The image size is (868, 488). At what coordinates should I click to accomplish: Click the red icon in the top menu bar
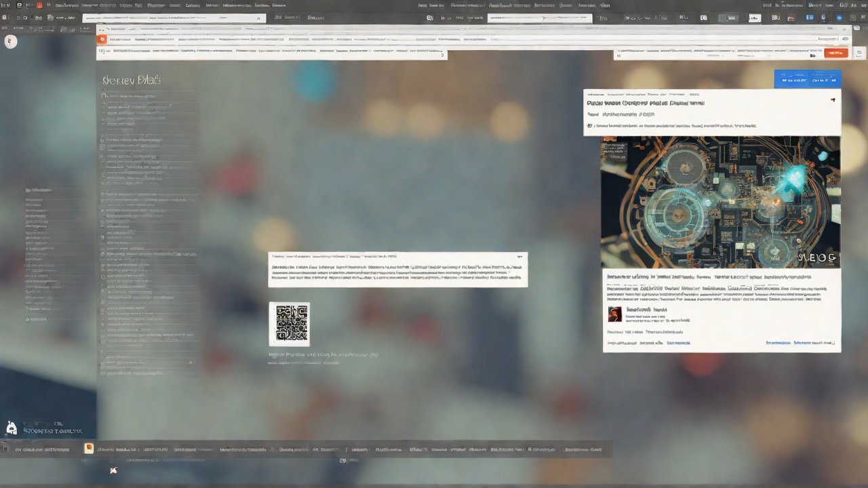[x=39, y=5]
